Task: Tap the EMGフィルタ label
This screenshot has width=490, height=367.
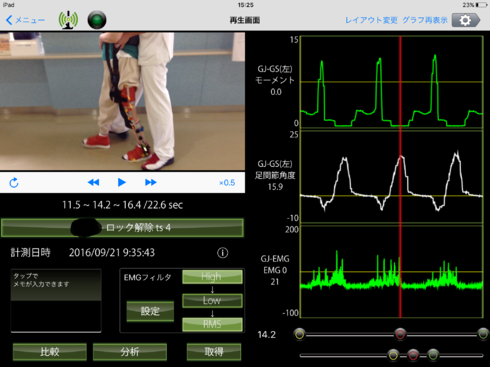Action: coord(147,277)
